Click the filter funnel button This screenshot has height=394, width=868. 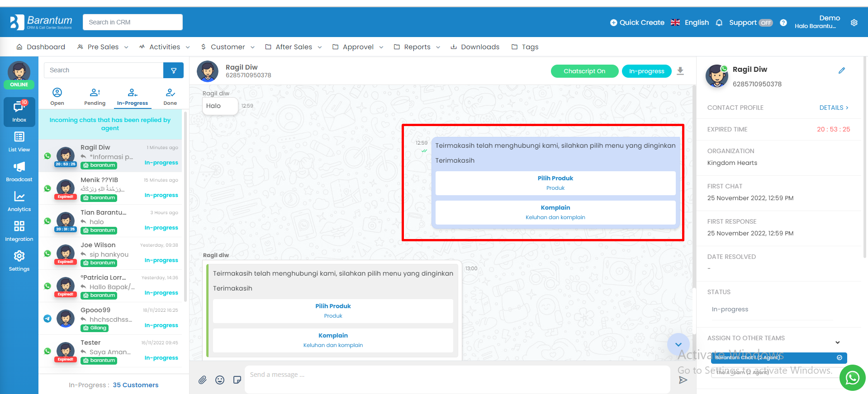click(173, 70)
